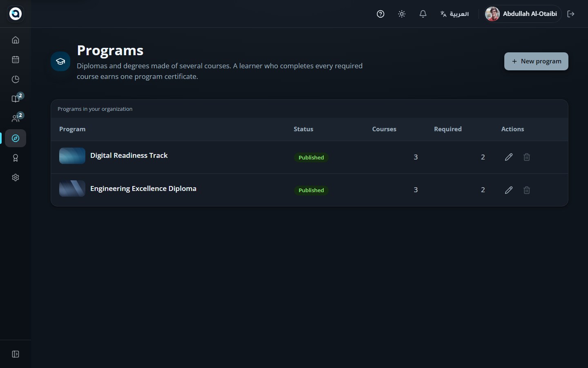Click the New program button
This screenshot has height=368, width=588.
pos(536,61)
